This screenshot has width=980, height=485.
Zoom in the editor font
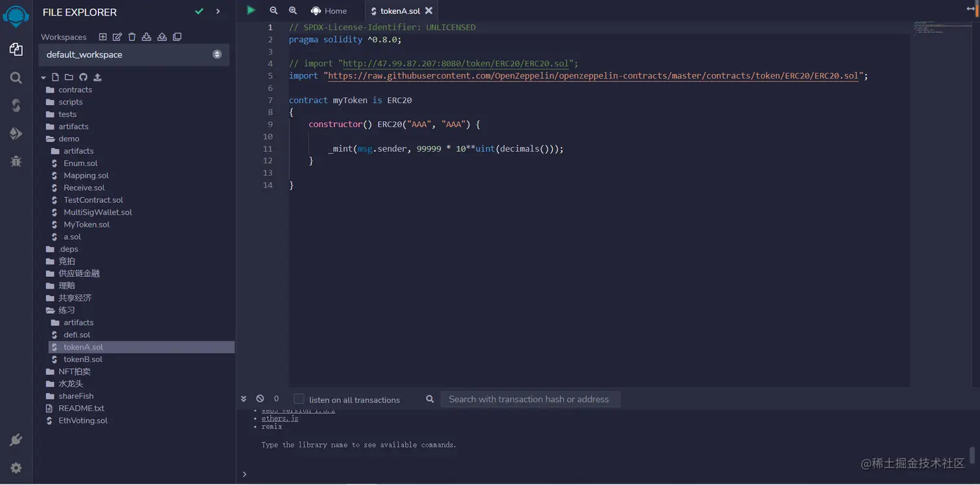click(x=293, y=10)
